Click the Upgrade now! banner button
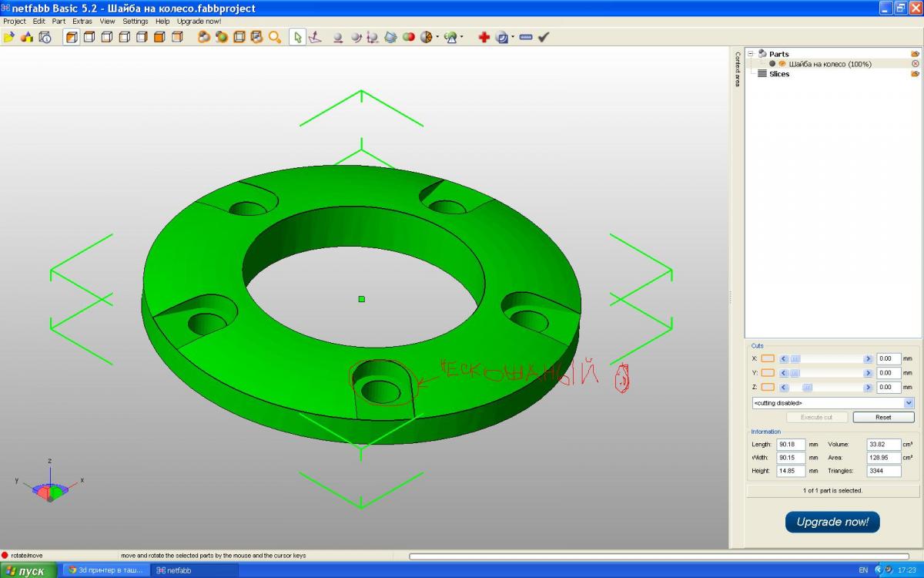This screenshot has width=924, height=578. coord(832,522)
